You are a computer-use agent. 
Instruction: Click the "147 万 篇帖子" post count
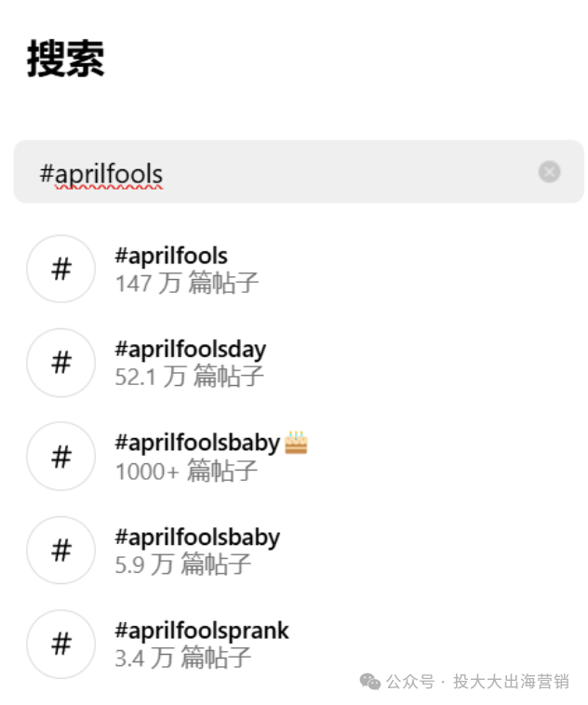187,284
